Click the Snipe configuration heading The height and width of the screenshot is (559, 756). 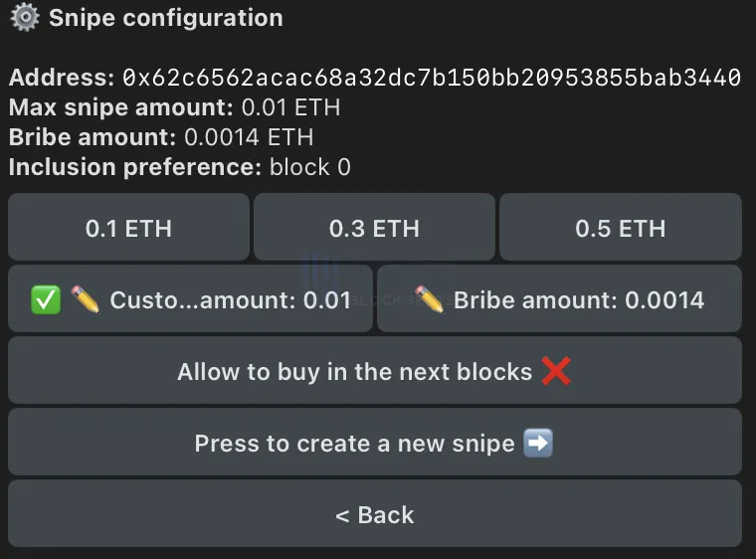pos(165,18)
